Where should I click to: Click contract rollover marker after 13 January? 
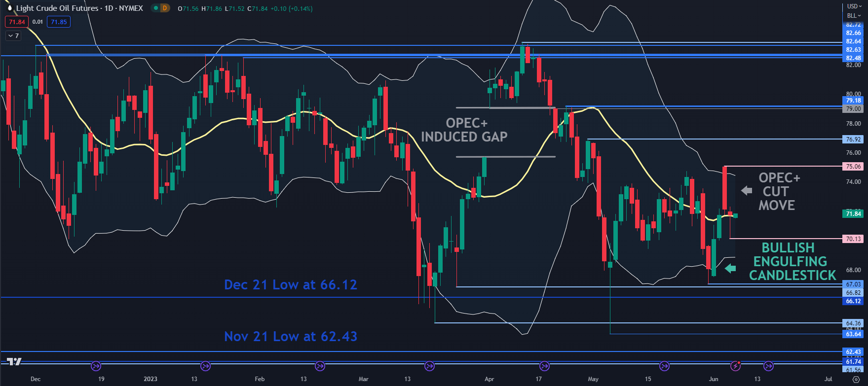click(x=206, y=366)
